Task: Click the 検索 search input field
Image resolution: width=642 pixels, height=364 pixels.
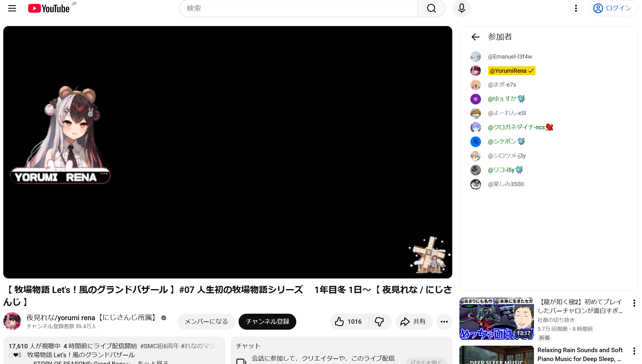Action: pos(298,8)
